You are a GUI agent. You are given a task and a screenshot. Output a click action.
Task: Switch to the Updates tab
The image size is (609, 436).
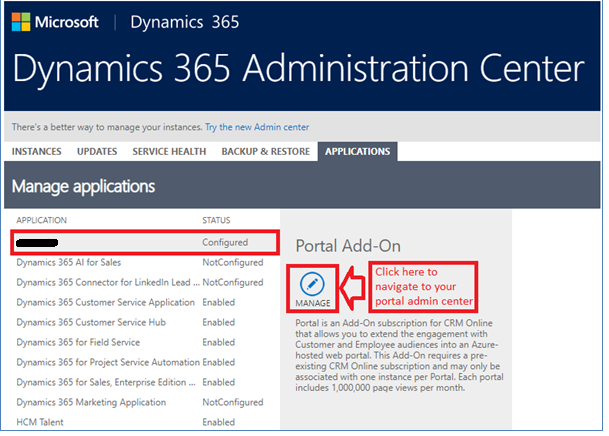pos(97,151)
